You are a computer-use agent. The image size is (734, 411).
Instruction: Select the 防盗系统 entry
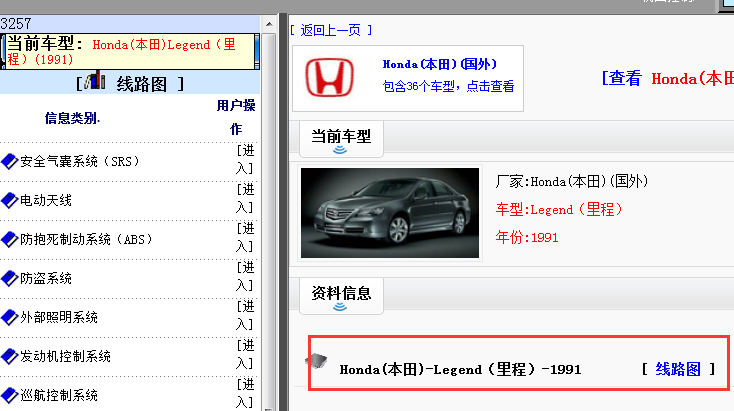[x=46, y=279]
